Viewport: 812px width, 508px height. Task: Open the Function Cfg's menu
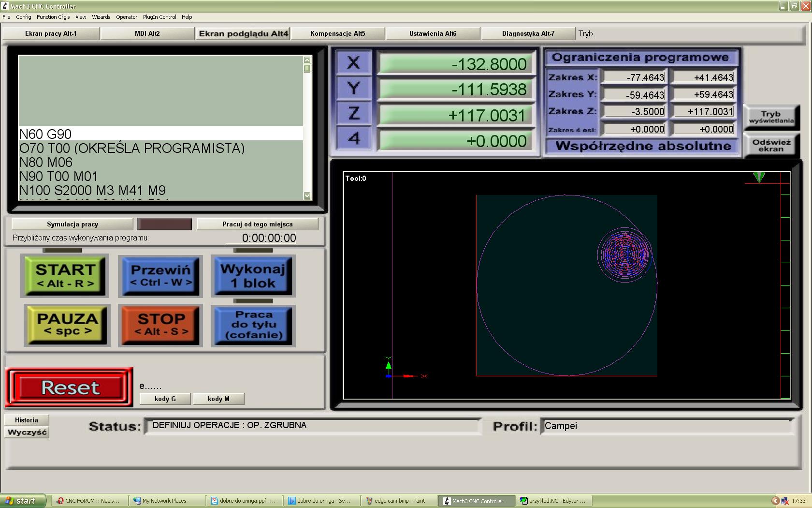click(x=53, y=17)
